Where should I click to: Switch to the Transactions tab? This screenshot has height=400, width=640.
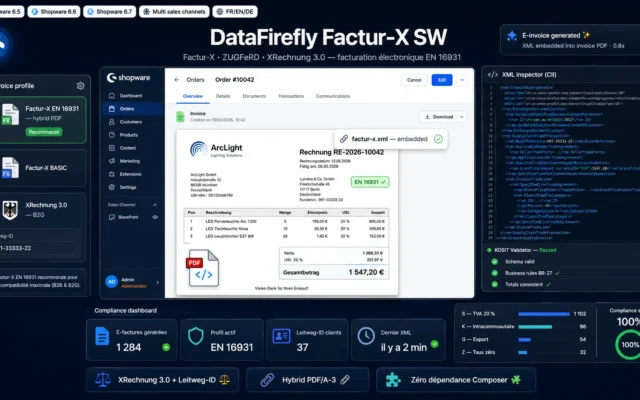click(x=291, y=96)
